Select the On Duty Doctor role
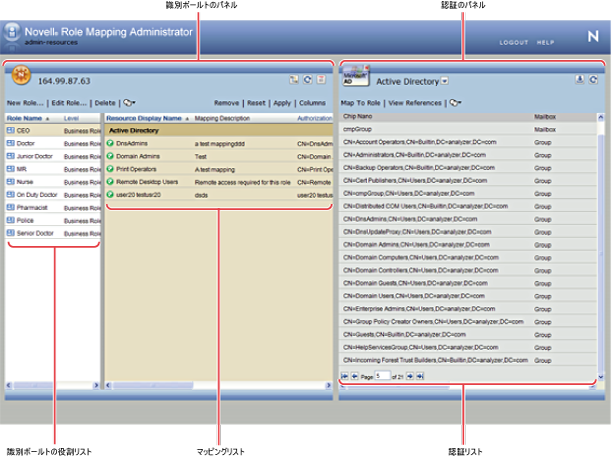This screenshot has width=612, height=457. 53,195
